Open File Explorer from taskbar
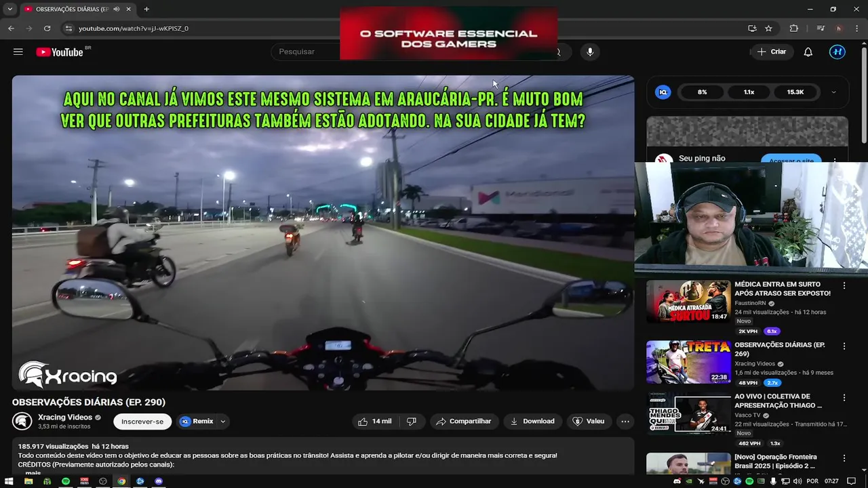Image resolution: width=868 pixels, height=488 pixels. click(28, 481)
